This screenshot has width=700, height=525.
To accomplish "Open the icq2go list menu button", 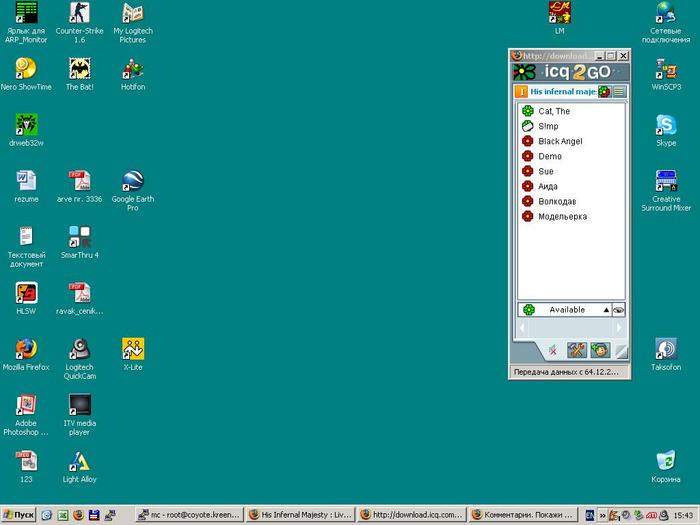I will 619,92.
